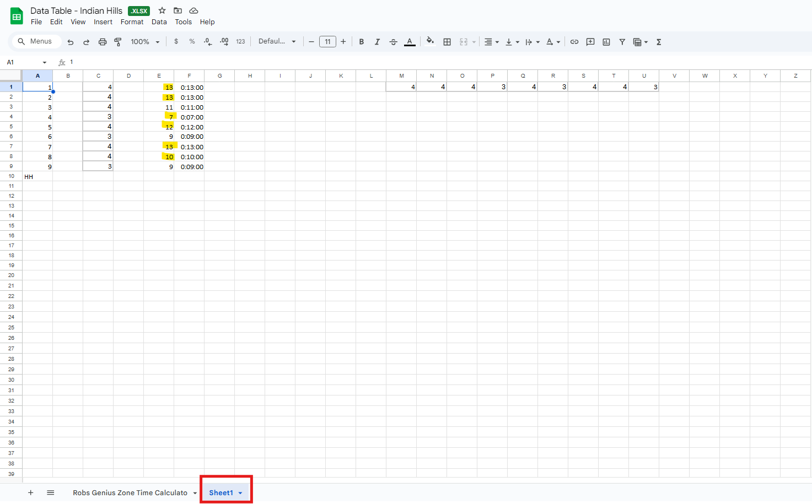Insert a chart using toolbar icon

click(x=606, y=42)
